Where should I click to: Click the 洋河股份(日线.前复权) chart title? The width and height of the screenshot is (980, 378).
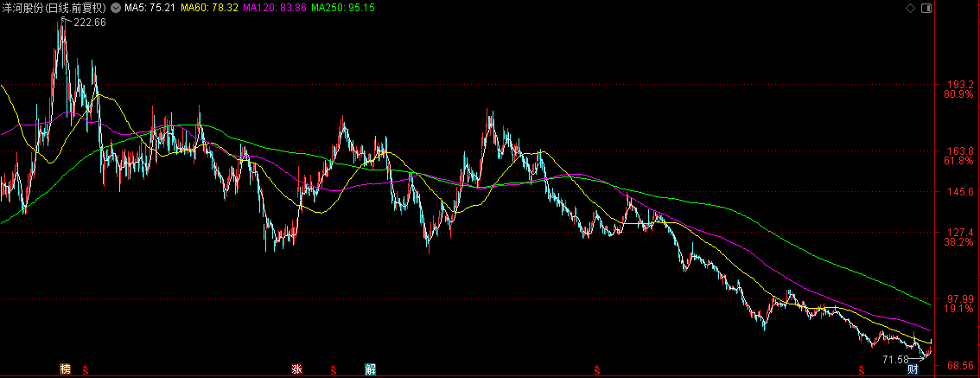(54, 9)
